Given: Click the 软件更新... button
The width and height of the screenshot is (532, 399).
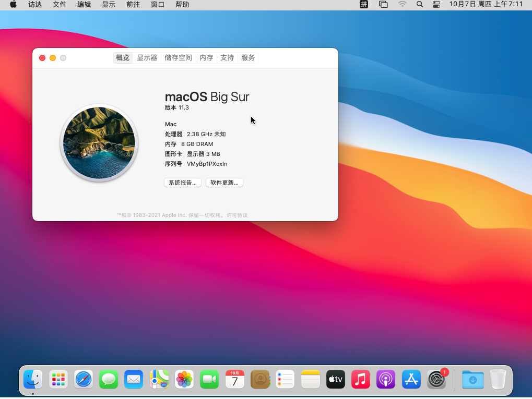Looking at the screenshot, I should click(x=224, y=183).
